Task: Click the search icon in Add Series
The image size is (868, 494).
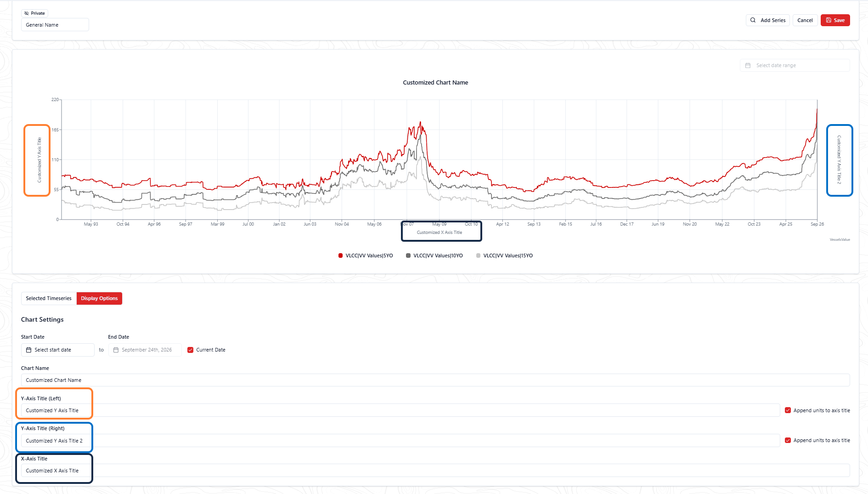Action: (x=753, y=20)
